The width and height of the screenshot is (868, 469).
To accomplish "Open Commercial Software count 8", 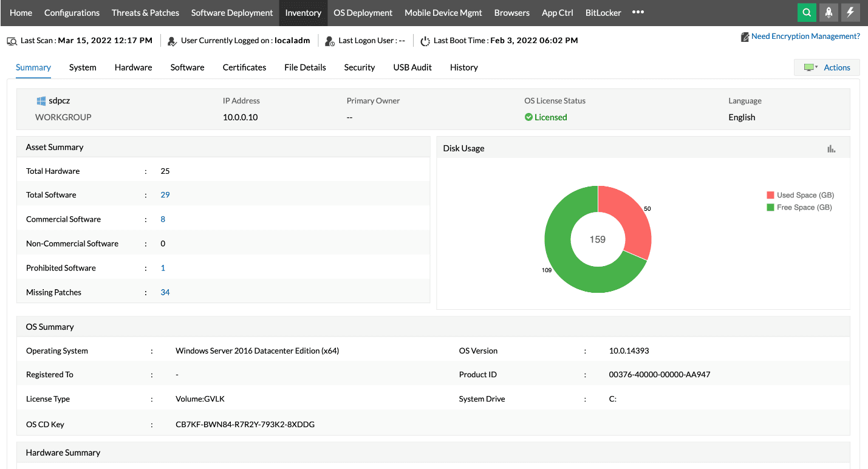I will click(x=163, y=219).
